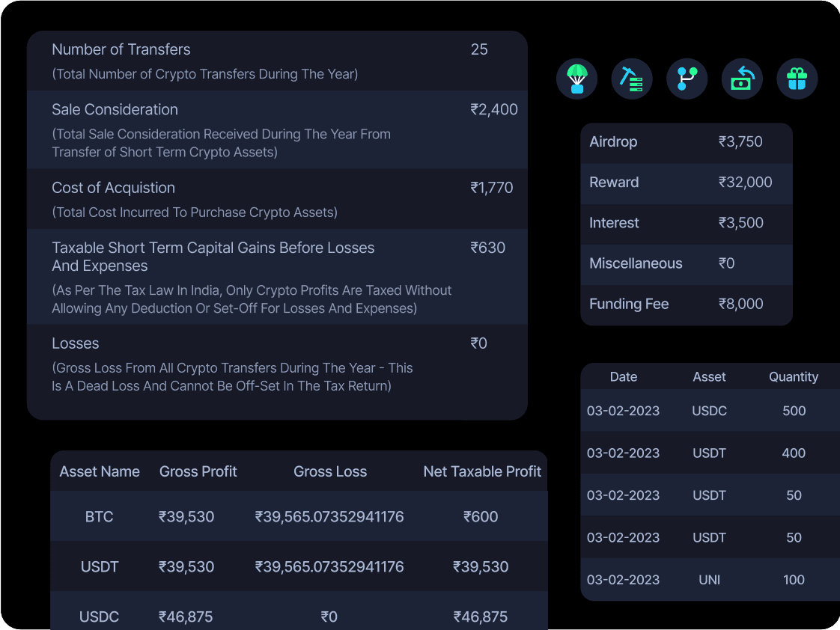Screen dimensions: 840x630
Task: Click the airdrop parachute icon
Action: pos(576,79)
